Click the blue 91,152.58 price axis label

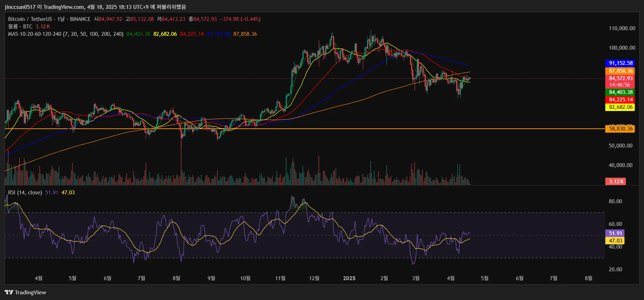[620, 63]
